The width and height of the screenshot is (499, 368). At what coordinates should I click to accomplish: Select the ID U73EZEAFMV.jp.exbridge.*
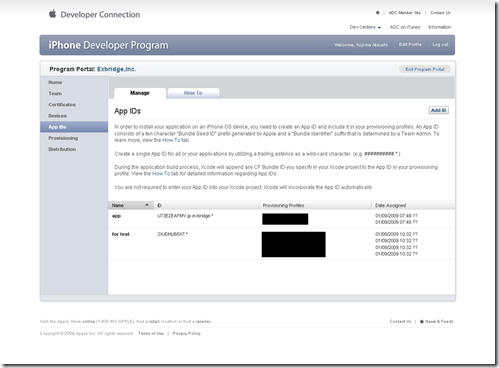[x=185, y=216]
